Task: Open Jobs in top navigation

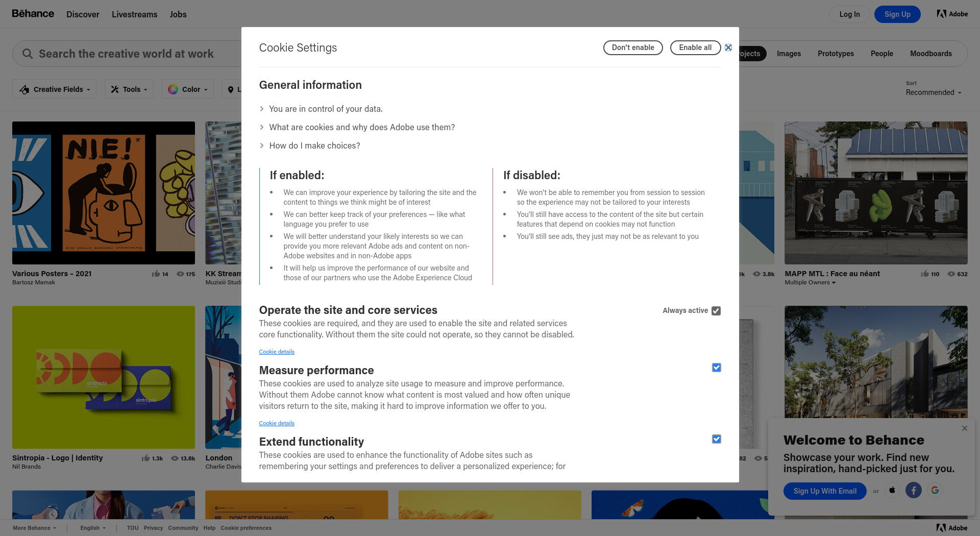Action: (x=178, y=14)
